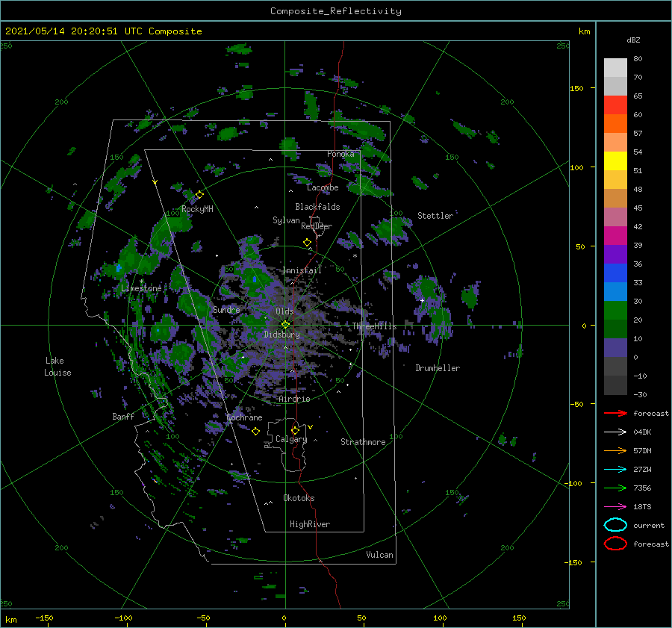Screen dimensions: 672x628
Task: Click the Composite_Reflectivity title
Action: [335, 11]
